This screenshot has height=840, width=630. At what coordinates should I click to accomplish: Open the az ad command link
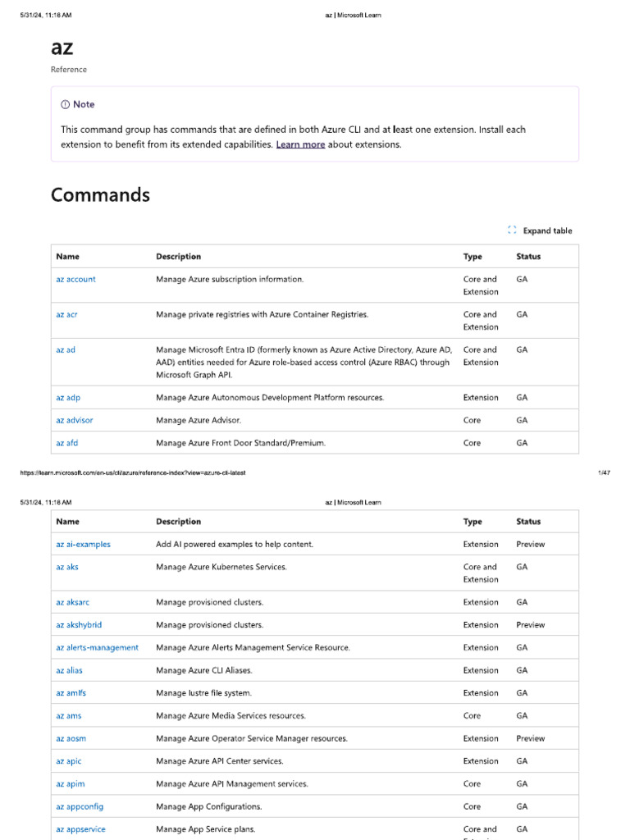tap(66, 349)
